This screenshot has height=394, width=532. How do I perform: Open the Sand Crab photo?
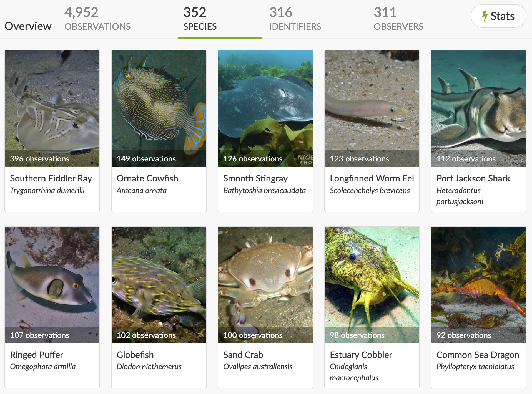(x=265, y=285)
